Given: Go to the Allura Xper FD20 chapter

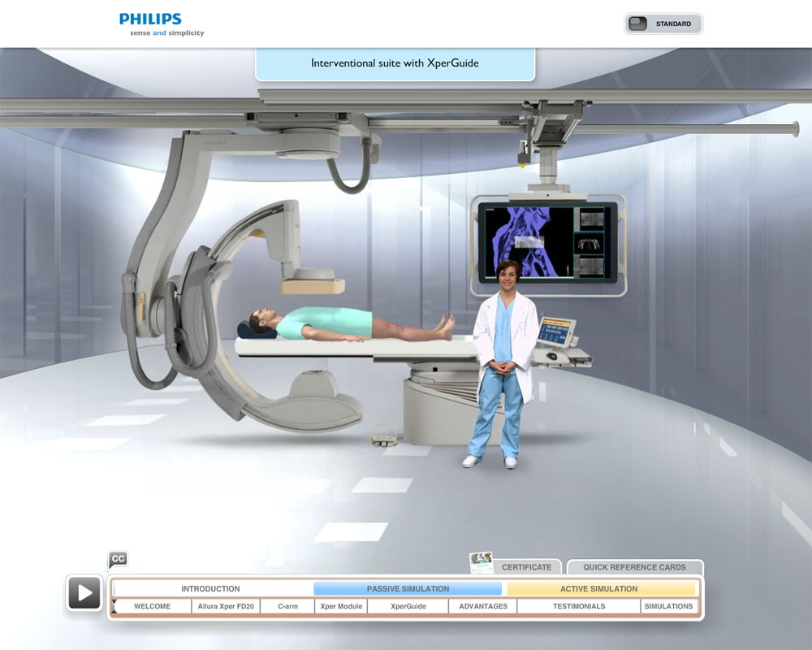Looking at the screenshot, I should [x=226, y=606].
